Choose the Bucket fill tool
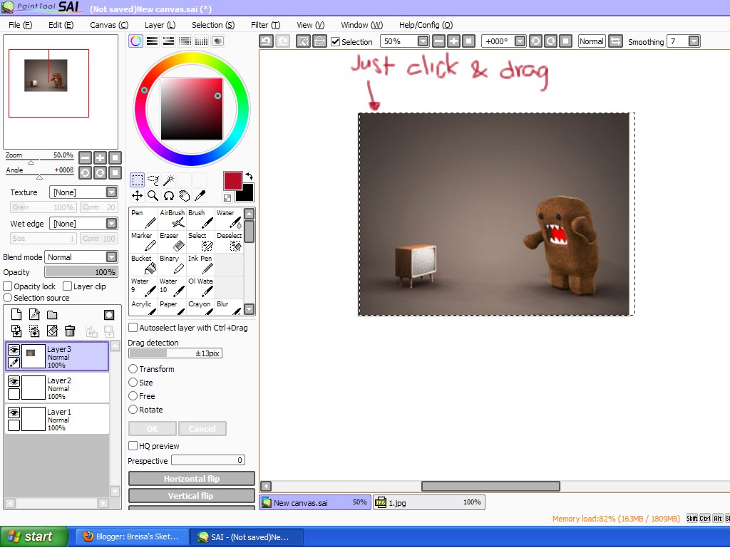The image size is (730, 560). coord(143,264)
